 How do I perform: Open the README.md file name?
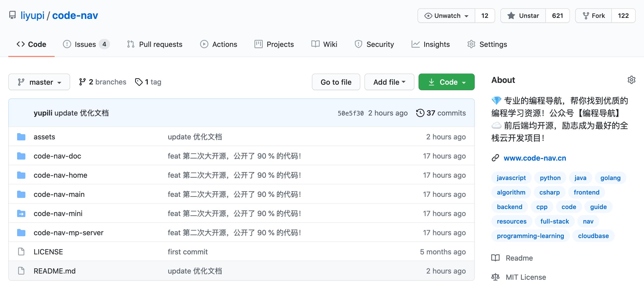(55, 271)
